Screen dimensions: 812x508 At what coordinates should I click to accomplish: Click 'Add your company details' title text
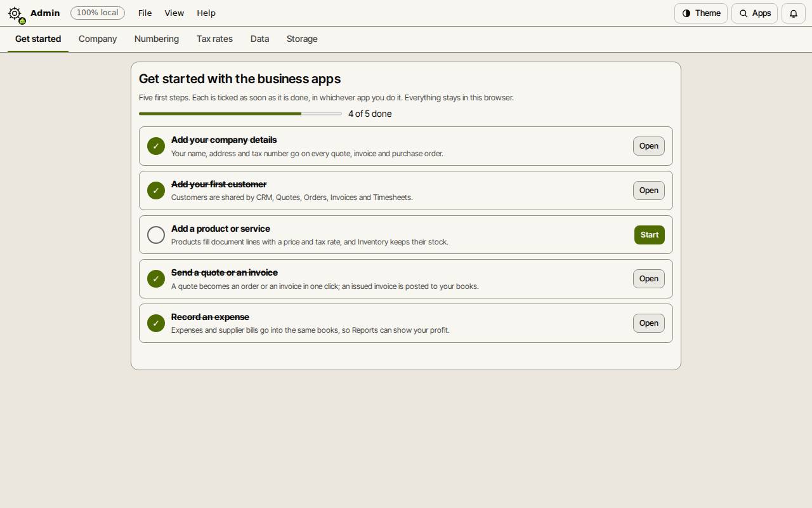[x=224, y=140]
